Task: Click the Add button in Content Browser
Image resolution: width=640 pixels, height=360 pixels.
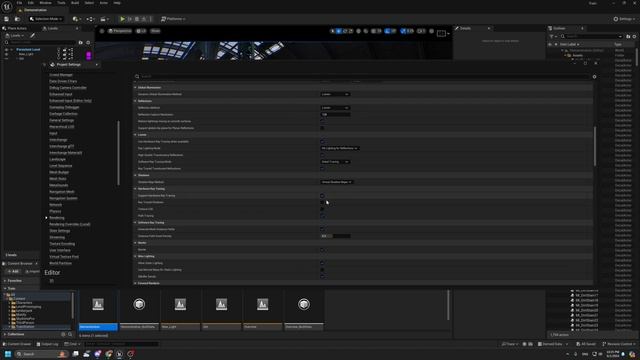Action: click(13, 271)
